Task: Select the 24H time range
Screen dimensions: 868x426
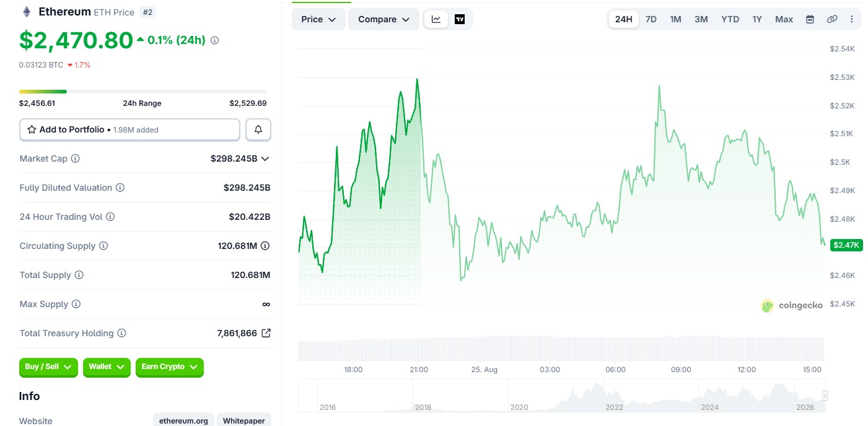Action: pos(623,19)
